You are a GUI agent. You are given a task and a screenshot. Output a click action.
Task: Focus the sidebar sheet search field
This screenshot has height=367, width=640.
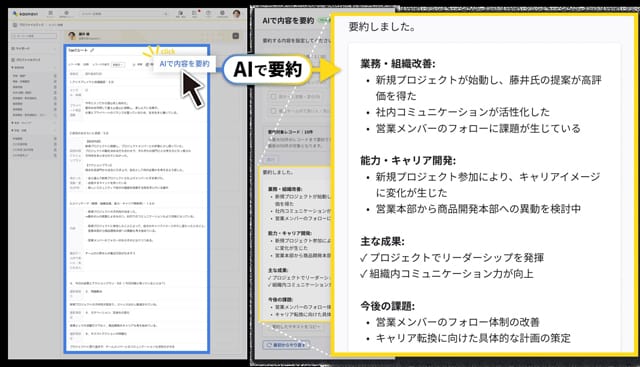(x=34, y=36)
